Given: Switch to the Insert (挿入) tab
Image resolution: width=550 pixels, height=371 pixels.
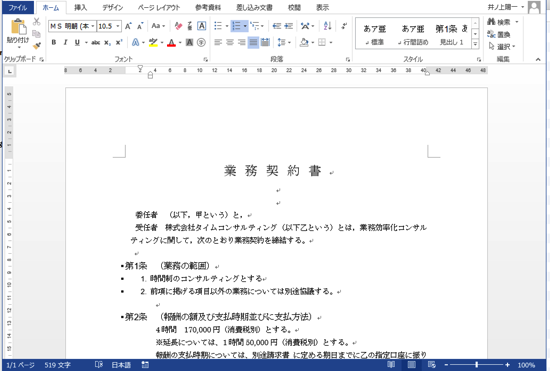Looking at the screenshot, I should [x=81, y=7].
